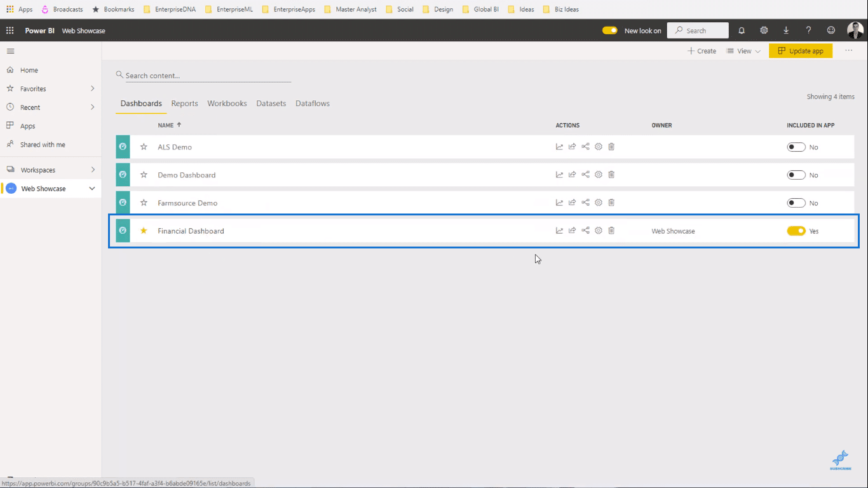Open settings gear for Farmsource Demo
The width and height of the screenshot is (868, 488).
(599, 203)
